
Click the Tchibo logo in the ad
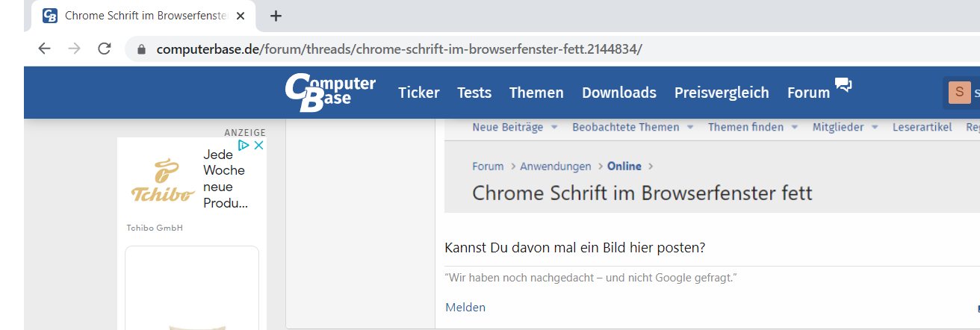163,181
